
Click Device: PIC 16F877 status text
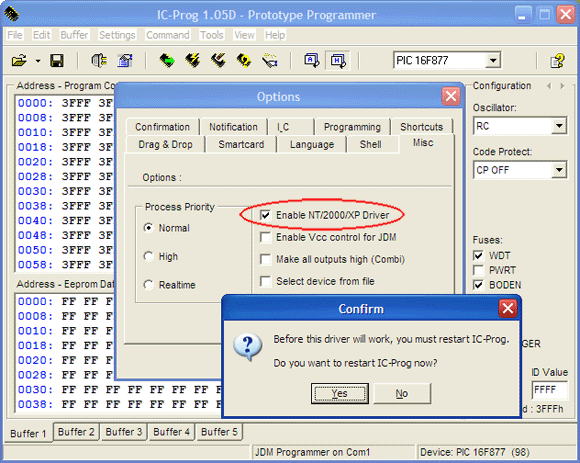click(x=475, y=452)
